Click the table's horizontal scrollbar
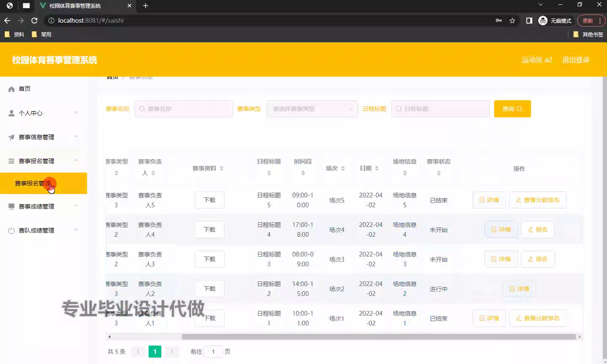Viewport: 607px width, 364px height. click(x=379, y=337)
